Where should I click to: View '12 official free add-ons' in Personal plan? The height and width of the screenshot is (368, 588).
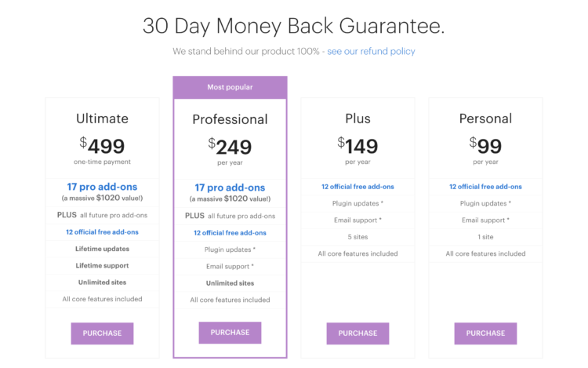tap(485, 187)
